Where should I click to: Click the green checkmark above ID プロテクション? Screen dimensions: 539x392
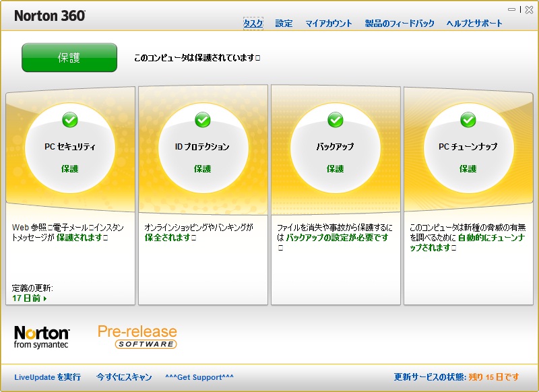203,120
